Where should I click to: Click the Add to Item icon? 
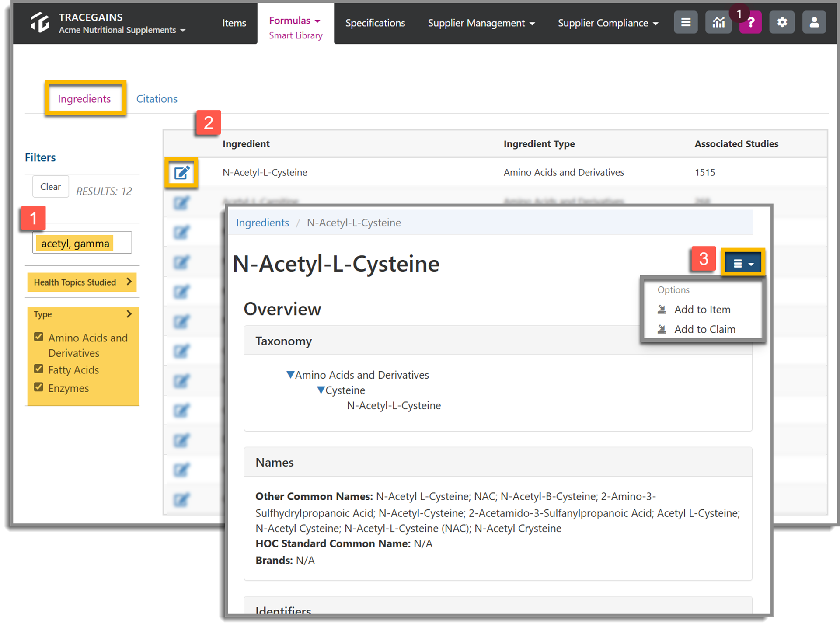point(662,310)
